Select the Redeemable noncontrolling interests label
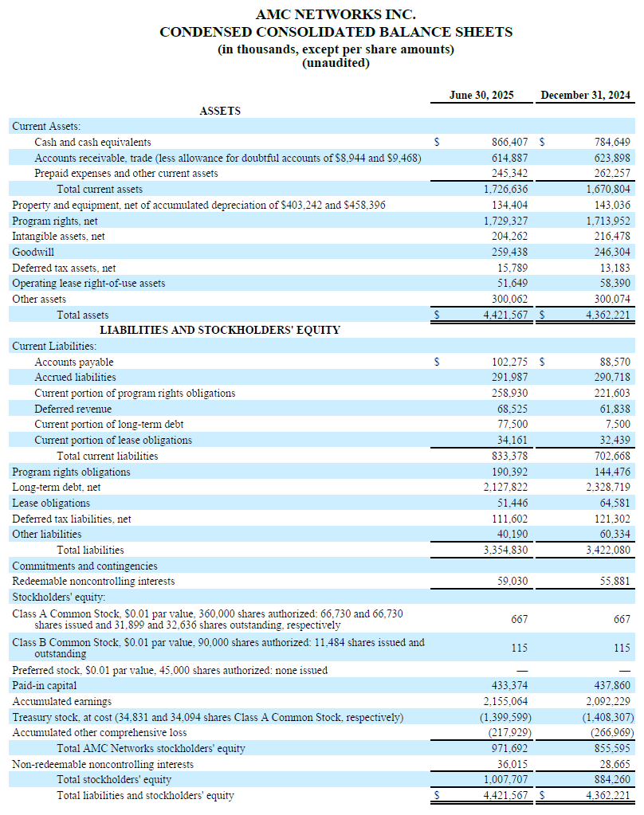Image resolution: width=644 pixels, height=815 pixels. (93, 581)
